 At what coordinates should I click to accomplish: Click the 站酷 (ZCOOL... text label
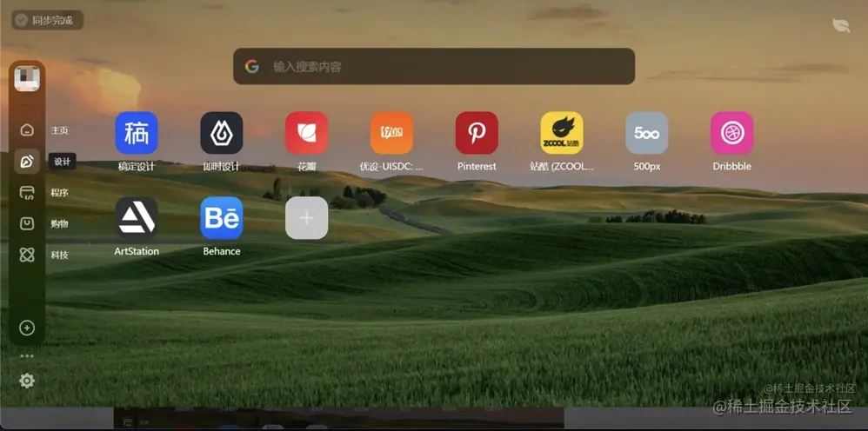562,167
